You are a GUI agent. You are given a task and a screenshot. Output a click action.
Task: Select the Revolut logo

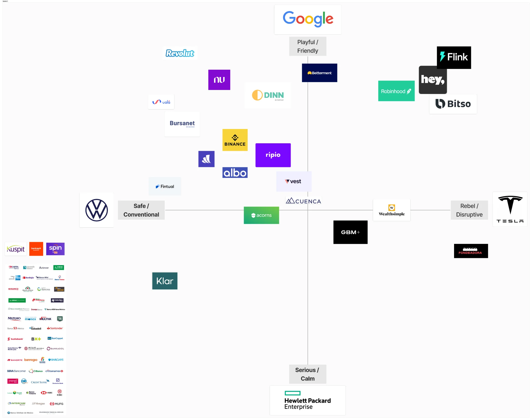pyautogui.click(x=180, y=53)
